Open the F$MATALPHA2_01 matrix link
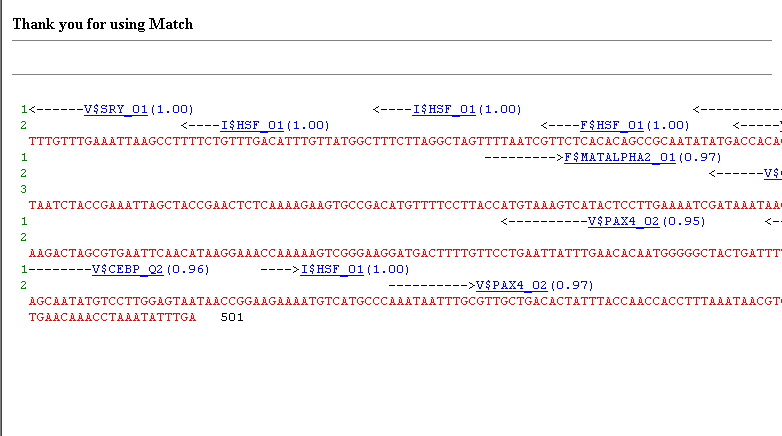The height and width of the screenshot is (436, 782). (620, 157)
